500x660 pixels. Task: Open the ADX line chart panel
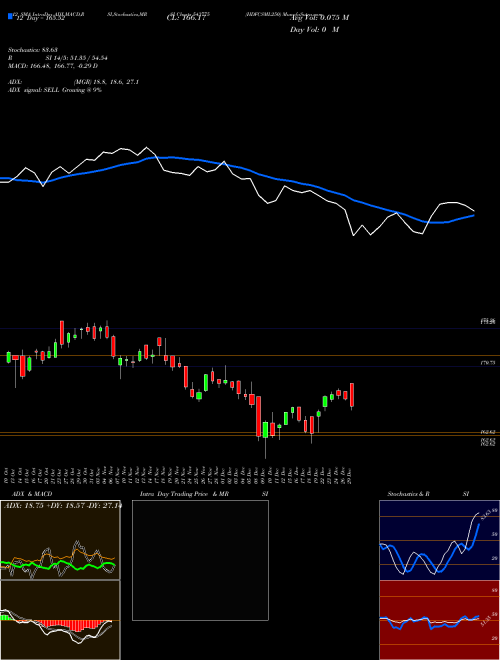coord(60,540)
